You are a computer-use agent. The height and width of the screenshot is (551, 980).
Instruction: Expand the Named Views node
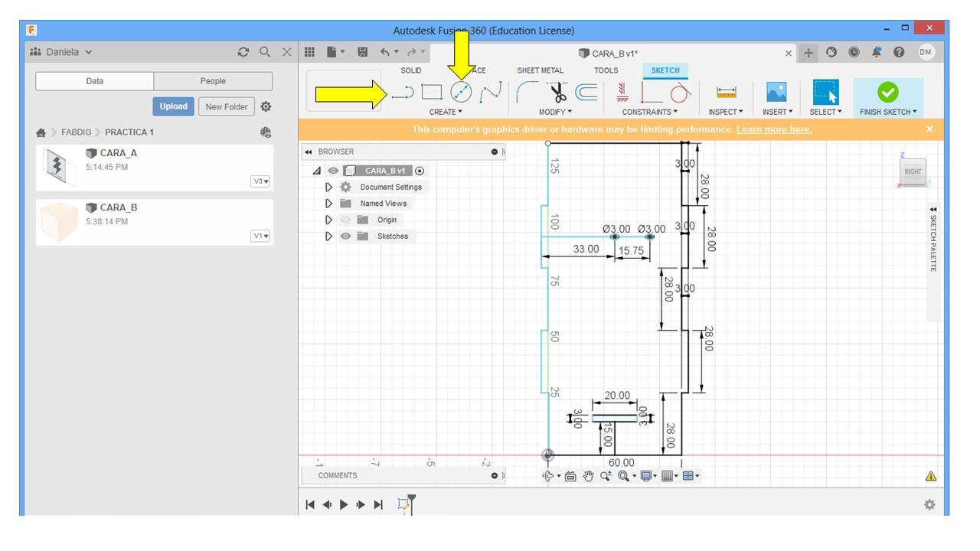point(330,204)
